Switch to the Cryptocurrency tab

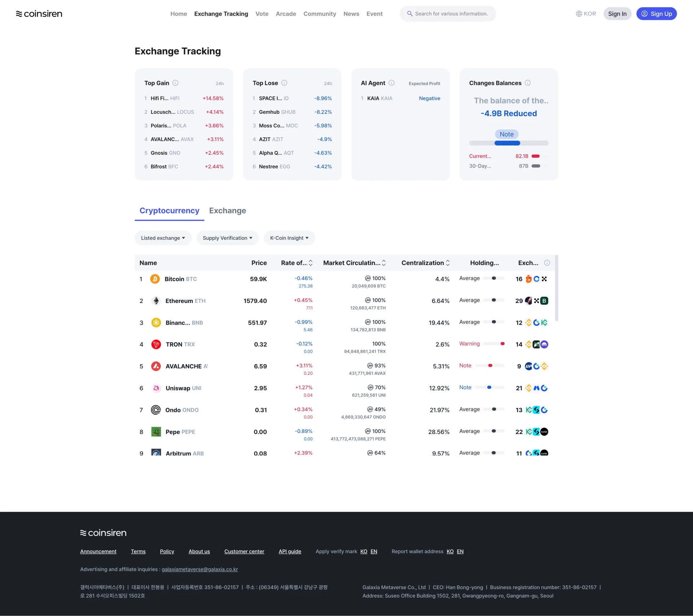[x=169, y=211]
